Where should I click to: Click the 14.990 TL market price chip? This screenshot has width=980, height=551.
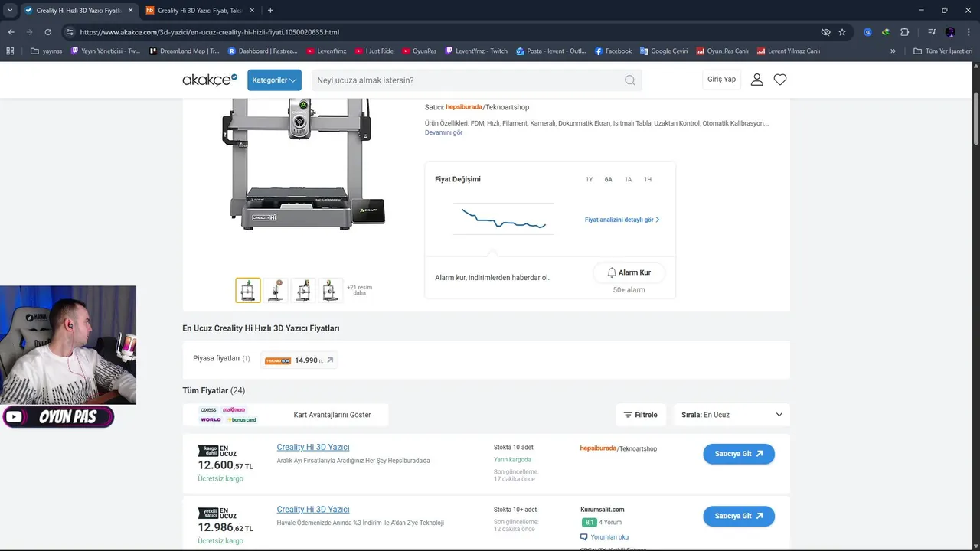[x=299, y=360]
